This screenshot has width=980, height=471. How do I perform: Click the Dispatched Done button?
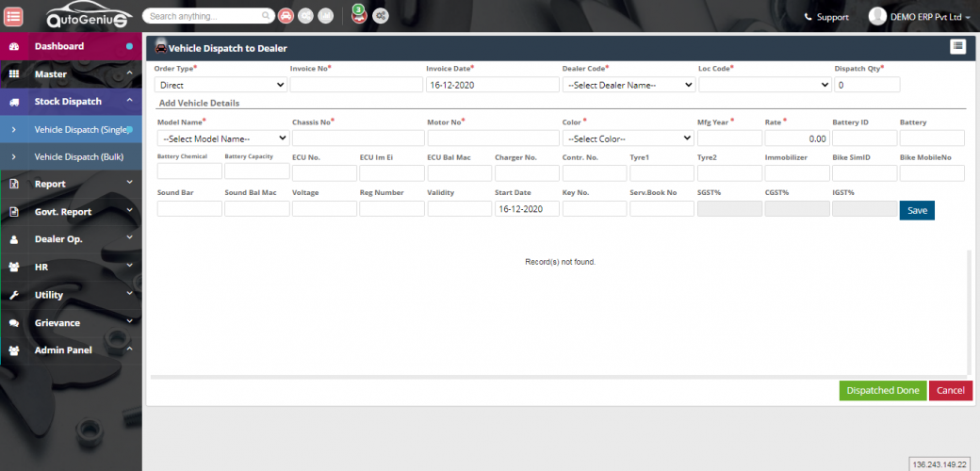[883, 390]
